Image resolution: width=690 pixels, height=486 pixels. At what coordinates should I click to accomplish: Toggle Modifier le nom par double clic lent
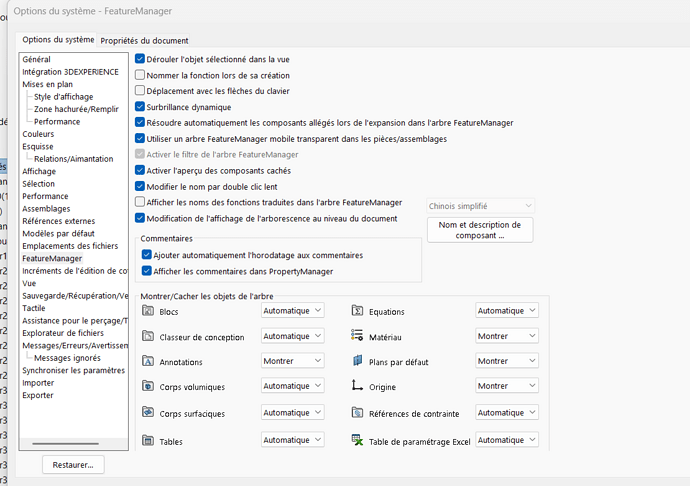(140, 186)
